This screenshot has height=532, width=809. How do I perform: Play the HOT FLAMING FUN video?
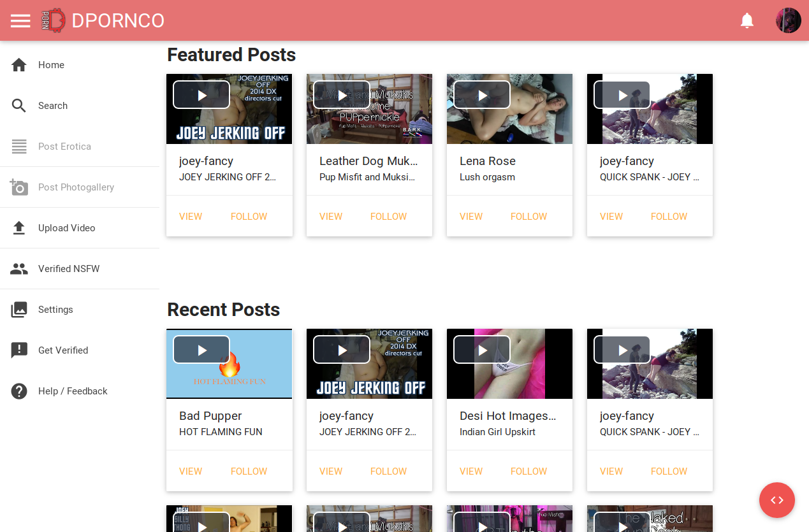tap(201, 350)
